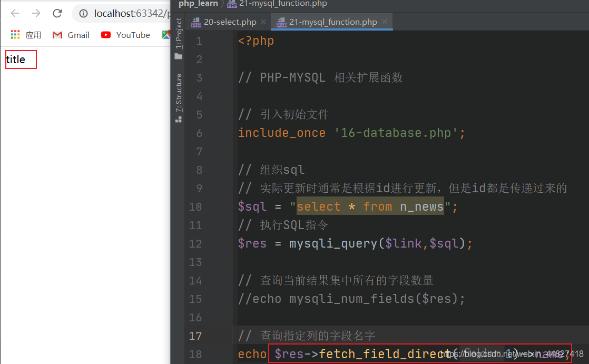Click the $link argument
This screenshot has width=589, height=364.
pyautogui.click(x=403, y=243)
